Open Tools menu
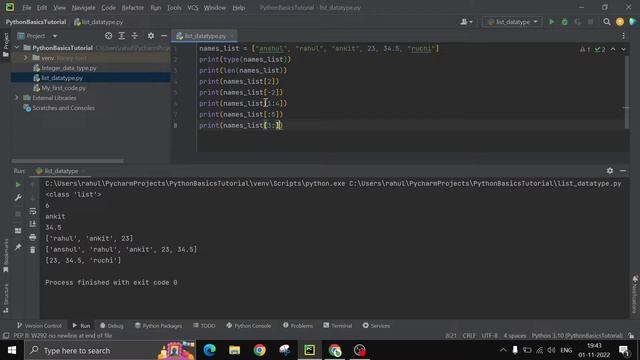 click(174, 8)
